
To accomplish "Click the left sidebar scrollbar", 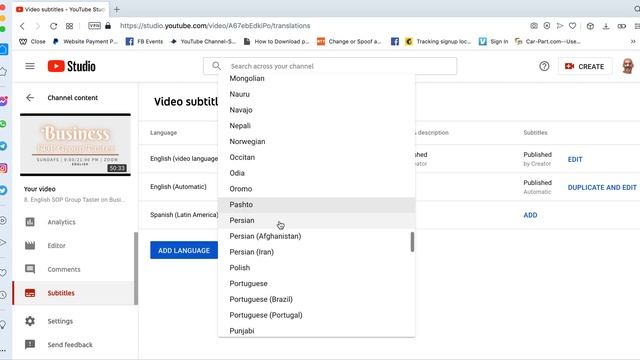I will [x=136, y=268].
